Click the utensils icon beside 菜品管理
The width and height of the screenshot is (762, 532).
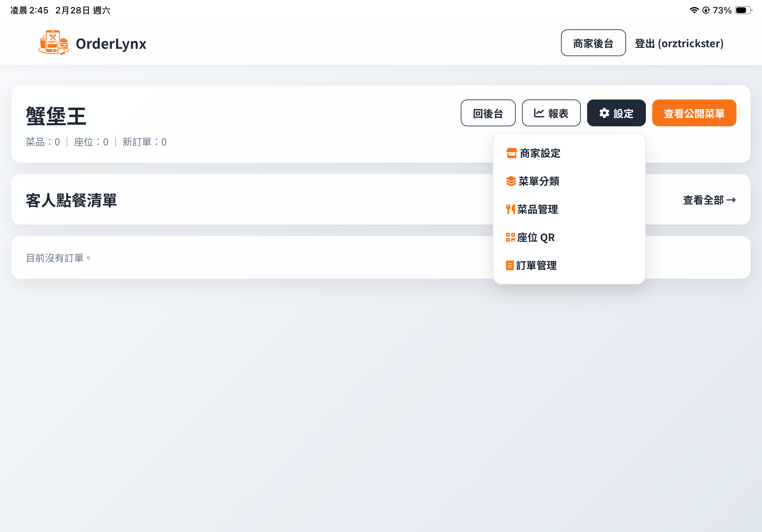[x=510, y=209]
